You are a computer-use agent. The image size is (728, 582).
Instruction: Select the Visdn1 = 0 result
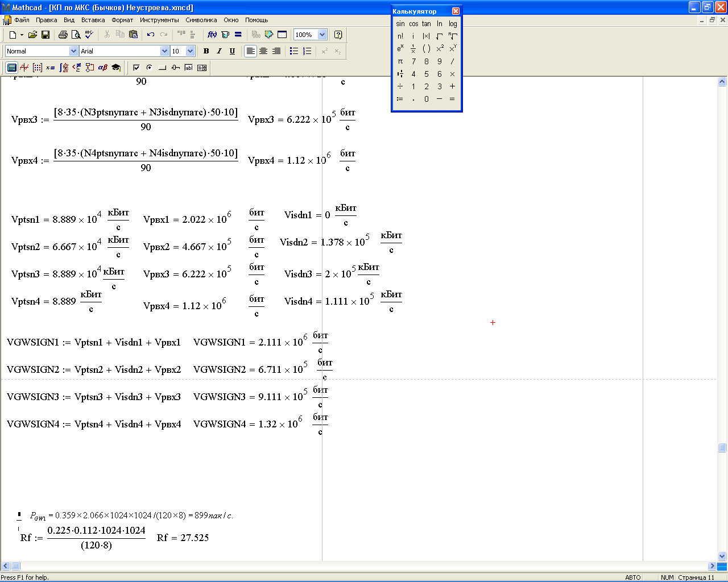pyautogui.click(x=321, y=215)
